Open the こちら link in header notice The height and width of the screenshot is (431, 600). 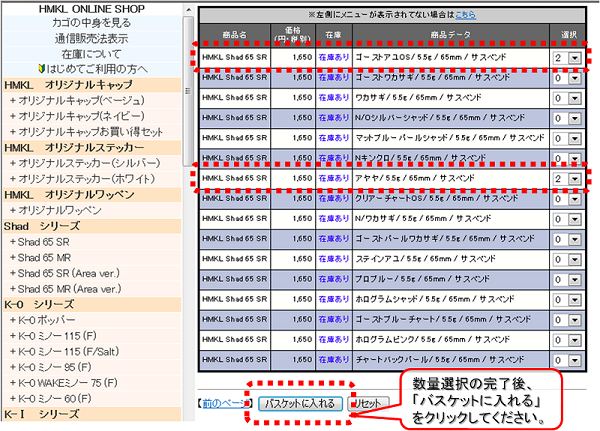coord(465,15)
